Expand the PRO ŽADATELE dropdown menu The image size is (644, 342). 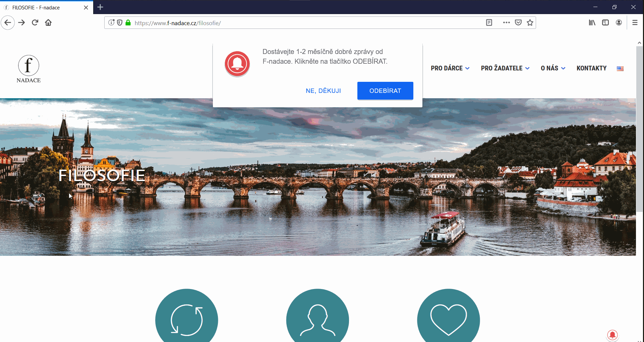point(505,68)
